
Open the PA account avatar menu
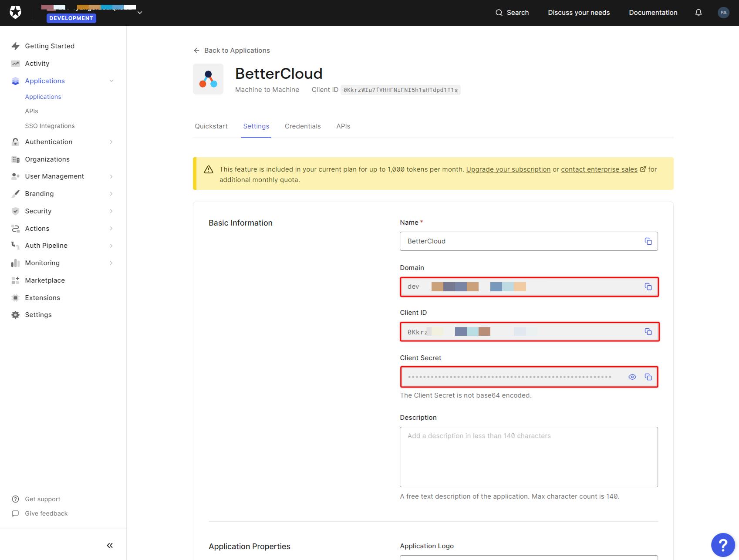pyautogui.click(x=723, y=13)
